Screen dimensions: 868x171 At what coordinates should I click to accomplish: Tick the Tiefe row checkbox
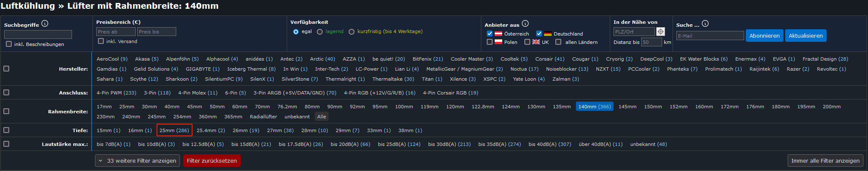[x=6, y=130]
